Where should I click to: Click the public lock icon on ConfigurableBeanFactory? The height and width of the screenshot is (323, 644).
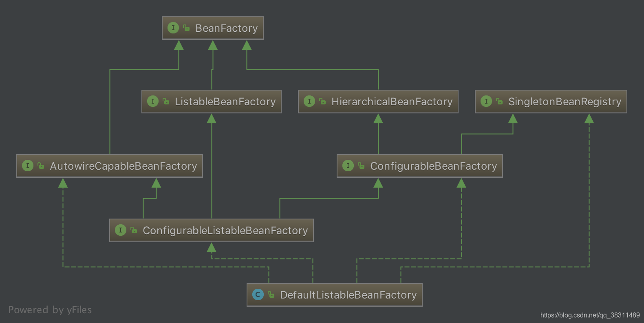click(361, 166)
